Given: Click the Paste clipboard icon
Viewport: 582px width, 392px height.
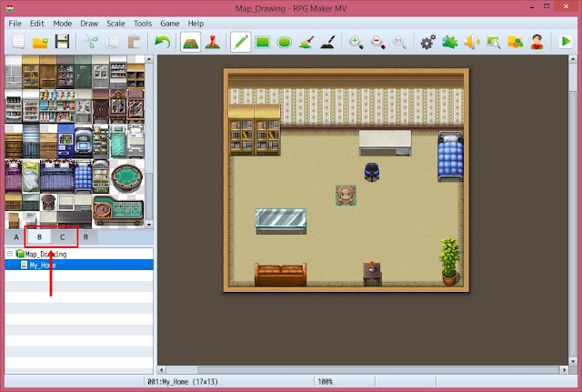Looking at the screenshot, I should click(x=134, y=42).
